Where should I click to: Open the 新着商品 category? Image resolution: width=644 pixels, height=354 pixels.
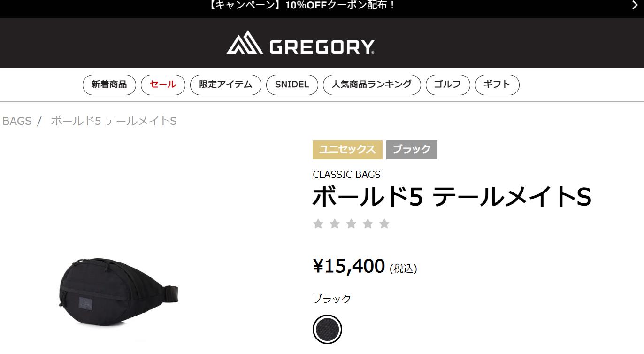tap(109, 85)
